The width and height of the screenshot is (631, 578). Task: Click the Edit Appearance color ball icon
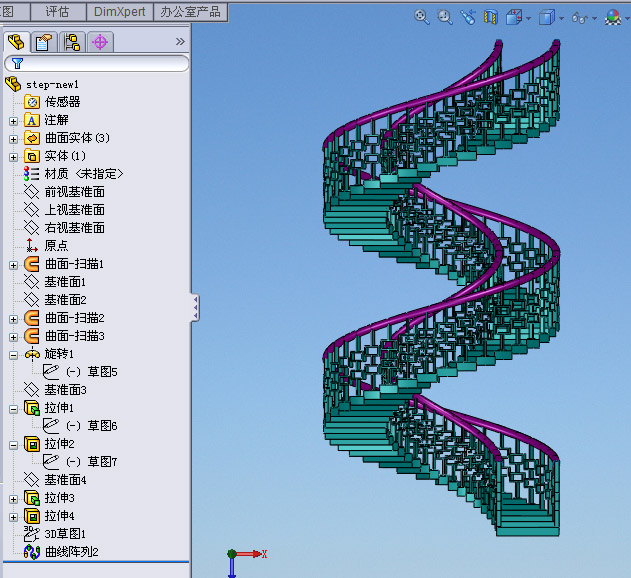pyautogui.click(x=613, y=17)
